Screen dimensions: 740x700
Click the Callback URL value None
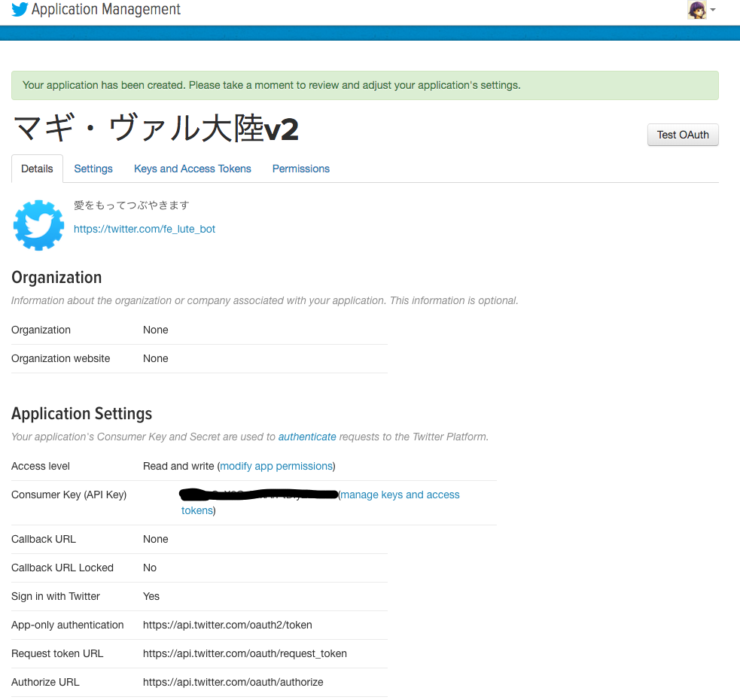click(x=156, y=539)
